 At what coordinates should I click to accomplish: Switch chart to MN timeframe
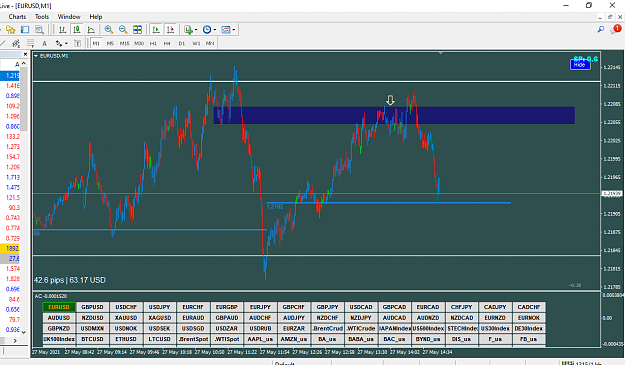(210, 43)
